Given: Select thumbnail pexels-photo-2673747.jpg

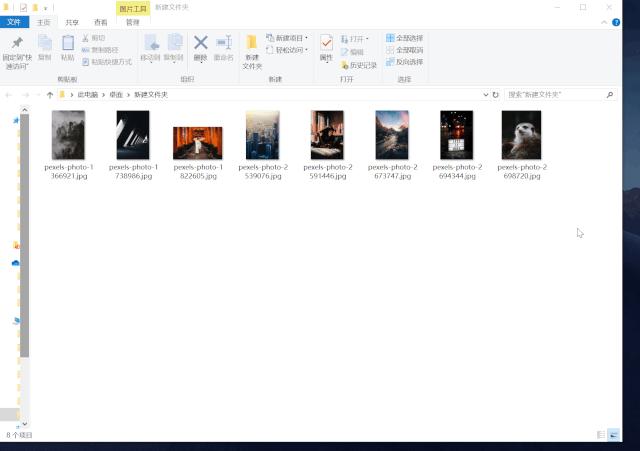Looking at the screenshot, I should (x=392, y=135).
